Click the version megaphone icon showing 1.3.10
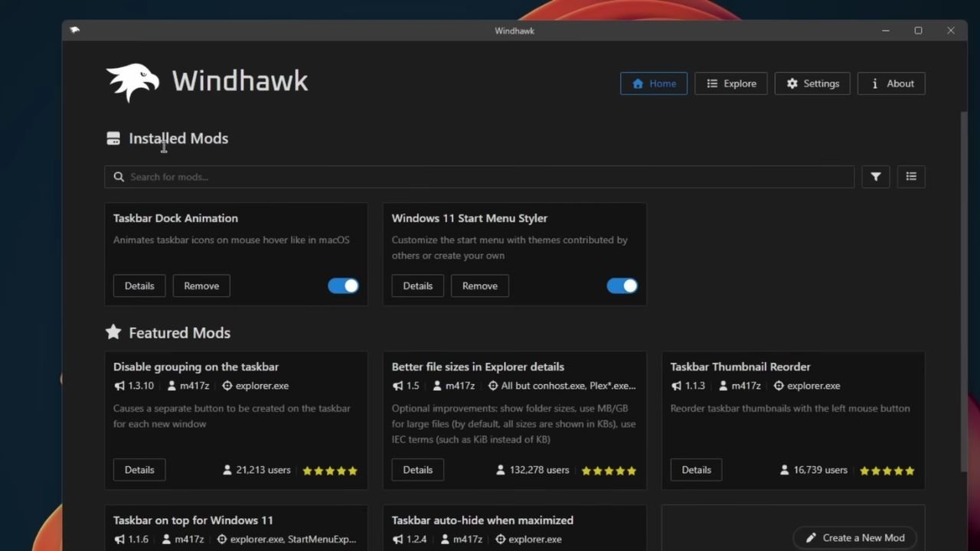 coord(119,386)
